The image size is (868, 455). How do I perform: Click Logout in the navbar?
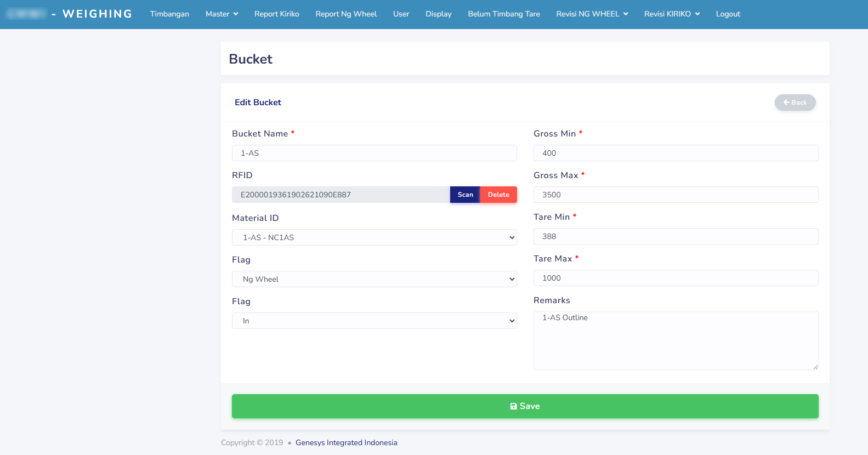(728, 14)
